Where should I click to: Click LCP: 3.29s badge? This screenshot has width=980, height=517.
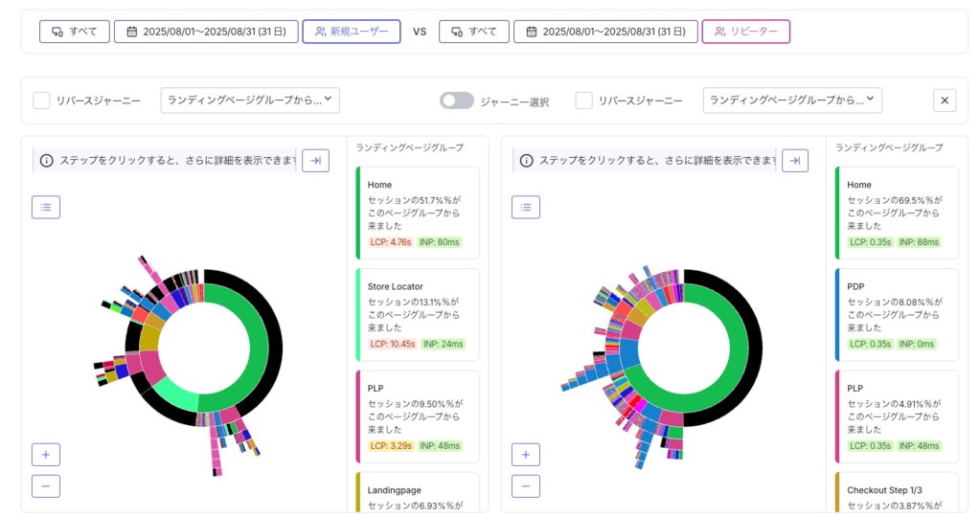pyautogui.click(x=391, y=446)
